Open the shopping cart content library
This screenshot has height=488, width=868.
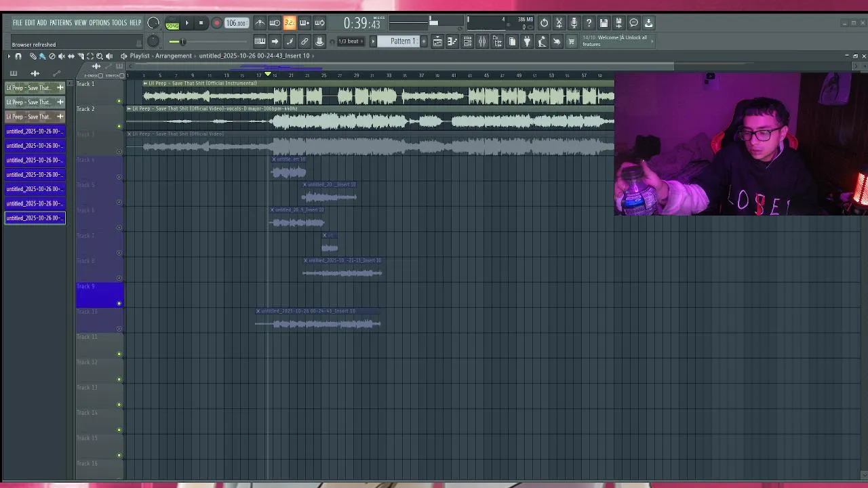(x=572, y=41)
